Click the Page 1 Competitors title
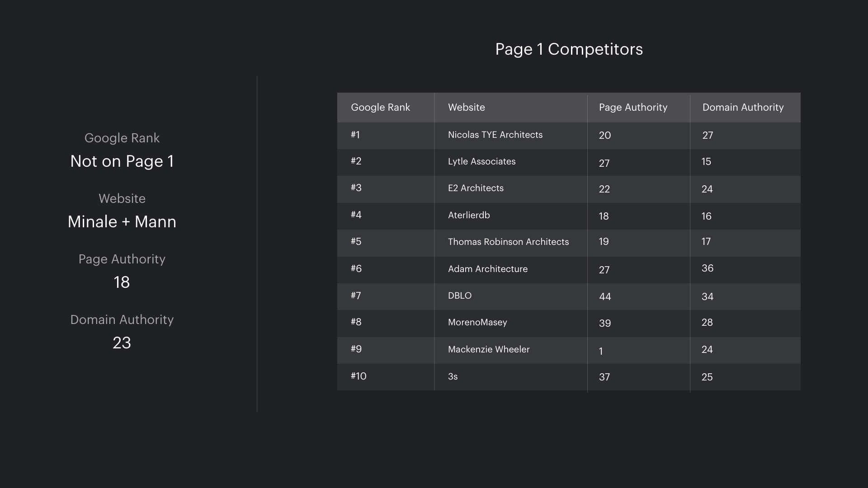The height and width of the screenshot is (488, 868). pyautogui.click(x=569, y=49)
